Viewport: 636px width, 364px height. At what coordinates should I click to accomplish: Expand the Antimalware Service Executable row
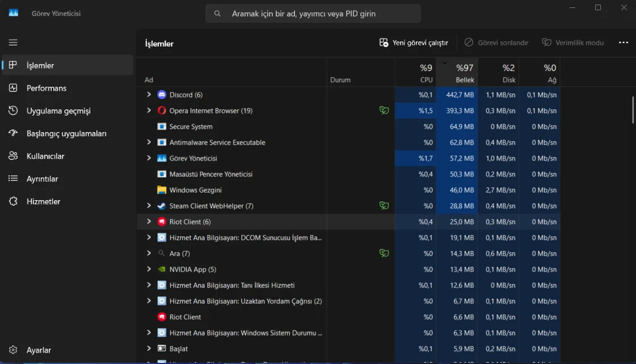pos(149,142)
